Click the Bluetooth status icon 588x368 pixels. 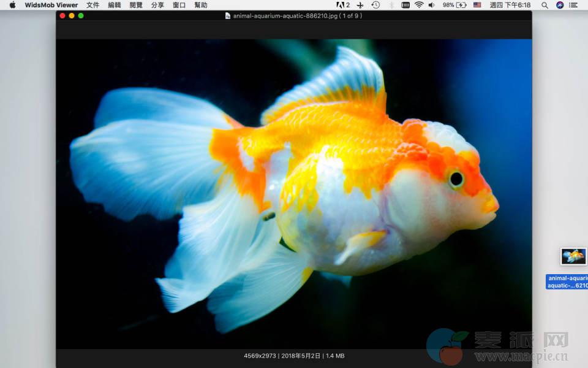[x=391, y=5]
